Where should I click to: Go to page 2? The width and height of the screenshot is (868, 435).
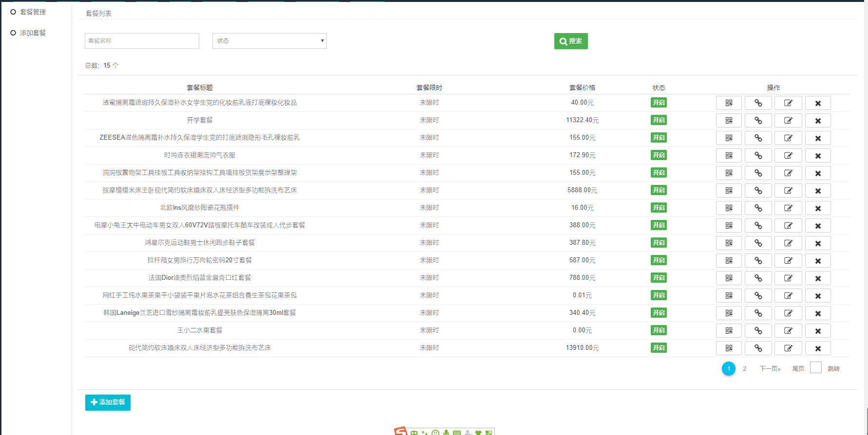click(x=744, y=369)
